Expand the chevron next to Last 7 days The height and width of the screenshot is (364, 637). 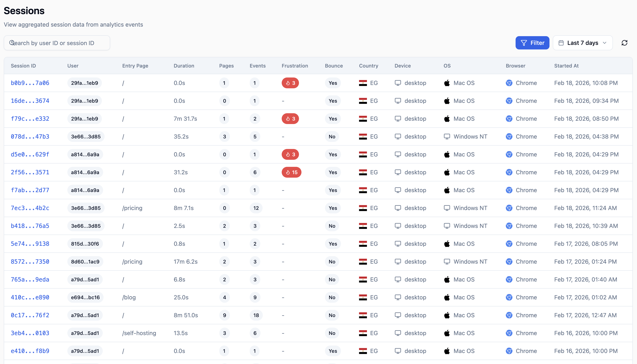point(605,43)
